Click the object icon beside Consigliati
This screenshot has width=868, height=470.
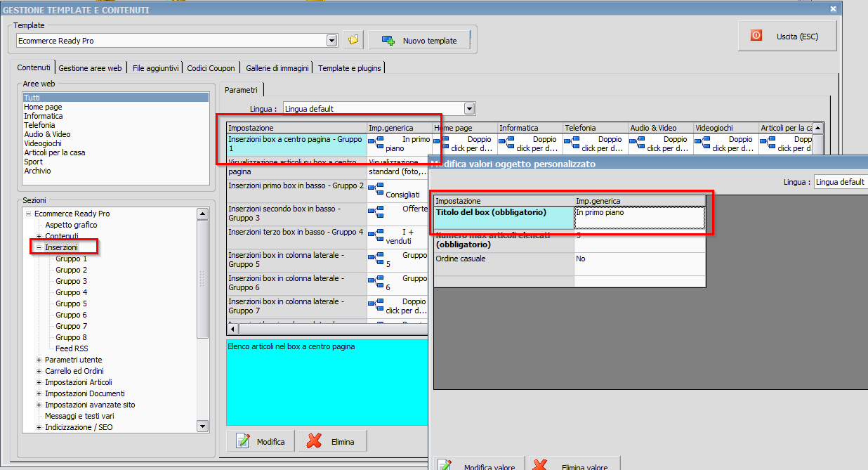[376, 190]
